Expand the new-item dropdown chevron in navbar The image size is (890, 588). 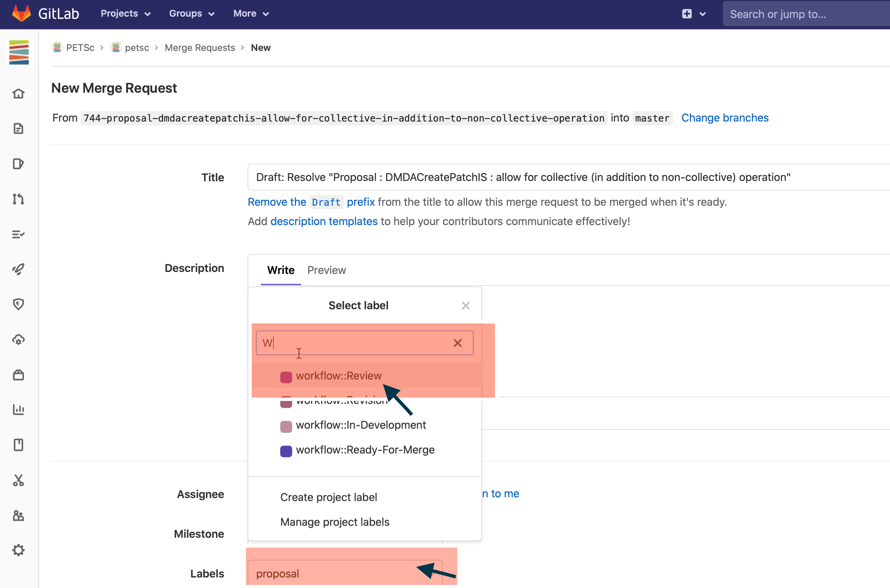tap(702, 14)
